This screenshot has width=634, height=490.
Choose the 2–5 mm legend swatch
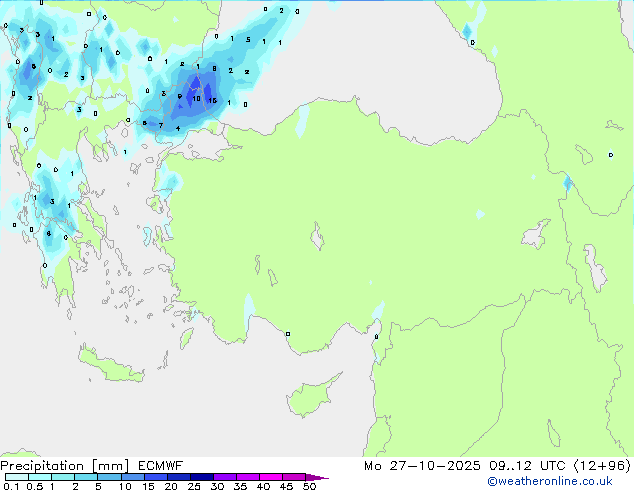86,477
